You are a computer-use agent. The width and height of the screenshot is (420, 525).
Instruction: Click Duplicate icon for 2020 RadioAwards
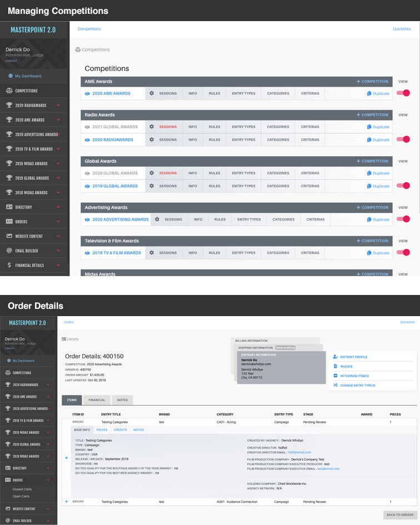(369, 140)
